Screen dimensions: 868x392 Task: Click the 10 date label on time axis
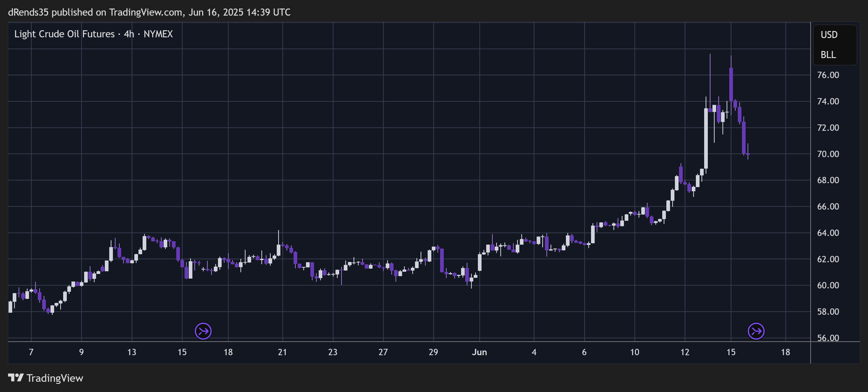pos(634,352)
